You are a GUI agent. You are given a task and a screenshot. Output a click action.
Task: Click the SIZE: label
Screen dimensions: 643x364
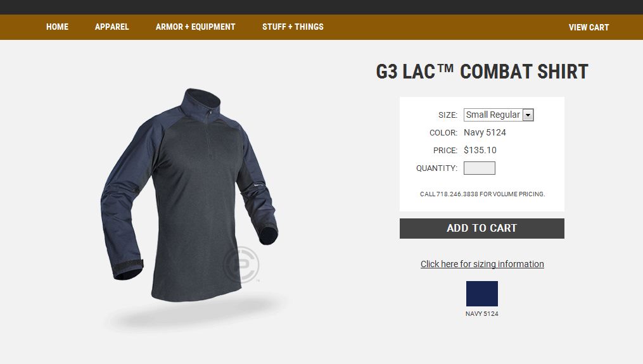(448, 115)
